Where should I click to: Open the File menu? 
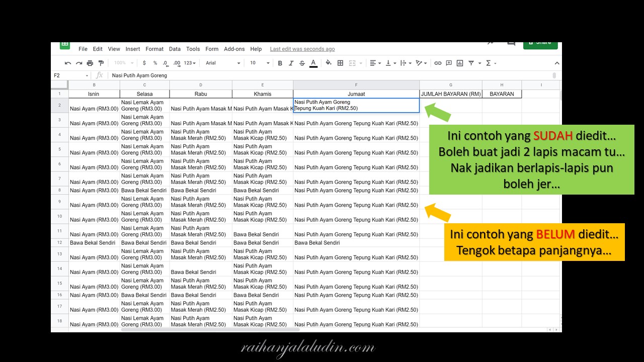point(83,49)
